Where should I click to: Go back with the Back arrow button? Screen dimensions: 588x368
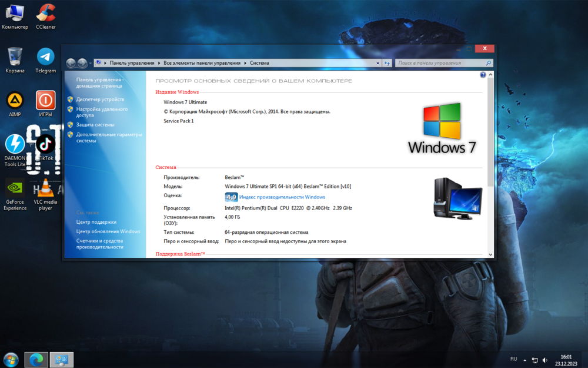[x=71, y=63]
